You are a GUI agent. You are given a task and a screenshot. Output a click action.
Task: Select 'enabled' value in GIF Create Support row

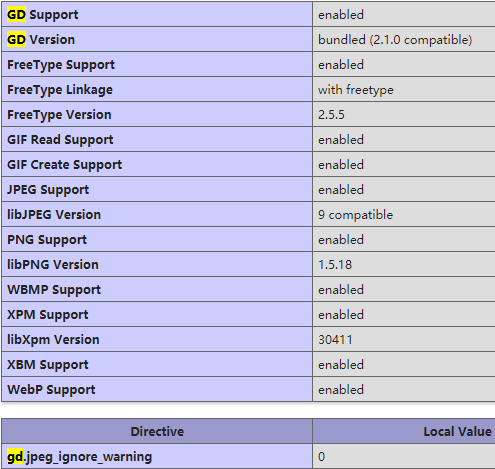(x=341, y=165)
